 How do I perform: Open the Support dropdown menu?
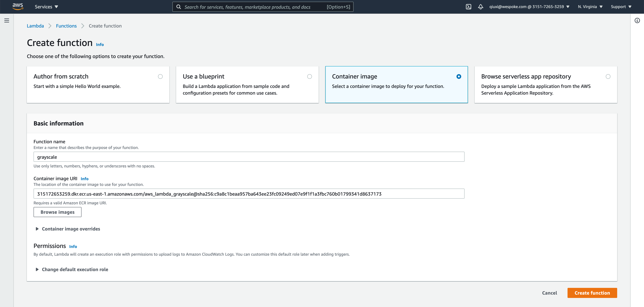pos(621,7)
